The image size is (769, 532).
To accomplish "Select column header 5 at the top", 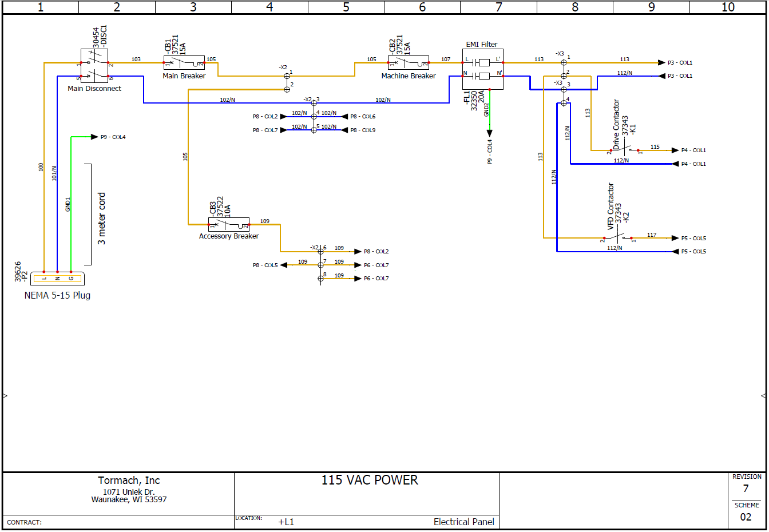I will click(x=346, y=7).
